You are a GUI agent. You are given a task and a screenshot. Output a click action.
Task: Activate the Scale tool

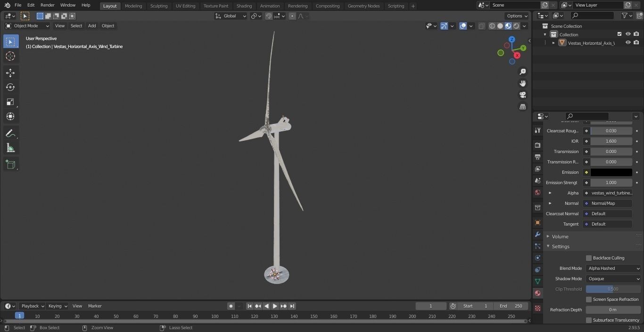10,102
